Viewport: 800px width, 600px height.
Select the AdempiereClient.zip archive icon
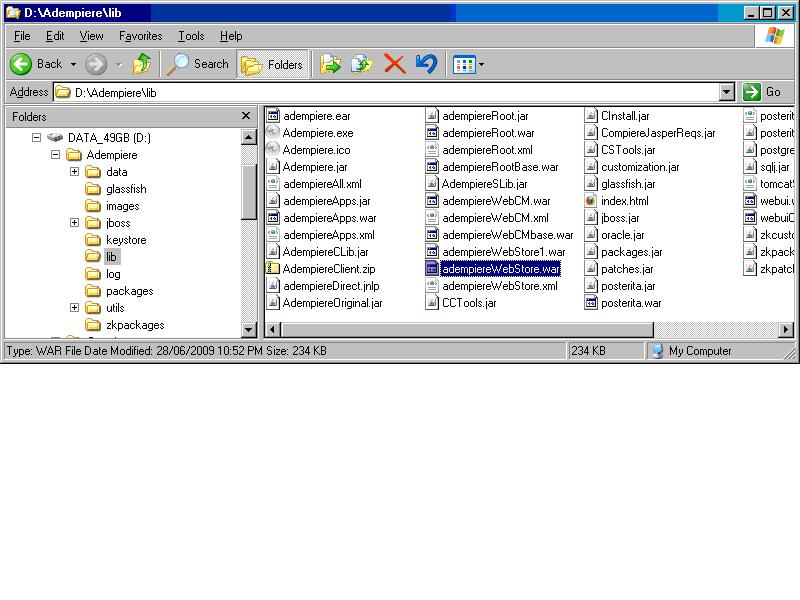tap(273, 268)
